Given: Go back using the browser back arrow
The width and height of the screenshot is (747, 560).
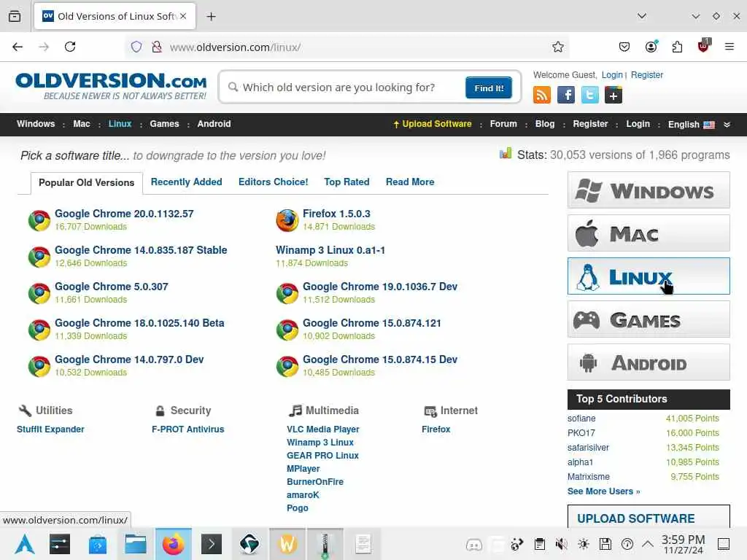Looking at the screenshot, I should tap(18, 47).
